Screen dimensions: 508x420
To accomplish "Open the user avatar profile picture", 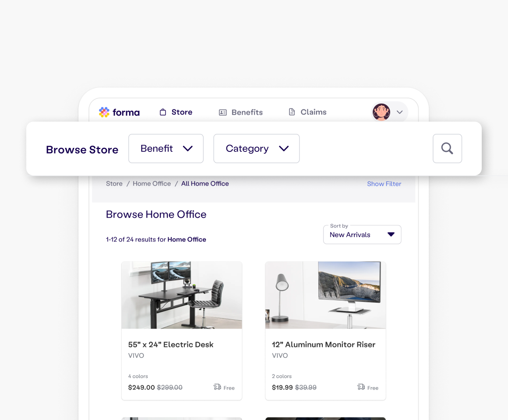I will coord(381,112).
